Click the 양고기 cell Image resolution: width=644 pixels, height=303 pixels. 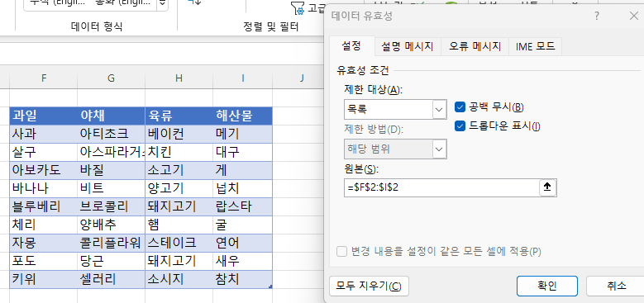click(179, 188)
